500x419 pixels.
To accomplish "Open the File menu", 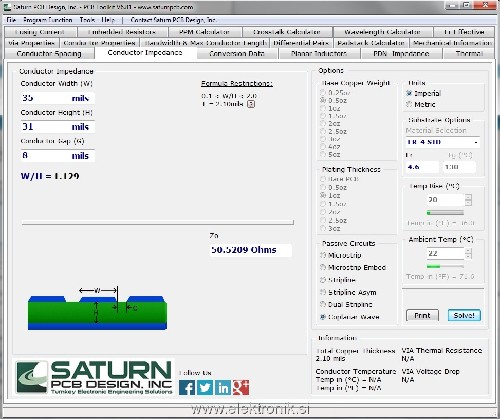I will coord(11,20).
